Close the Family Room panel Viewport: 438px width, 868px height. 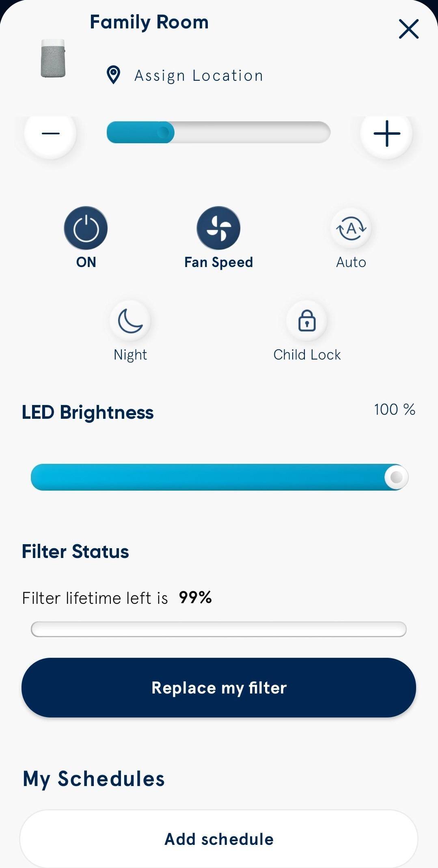tap(408, 29)
